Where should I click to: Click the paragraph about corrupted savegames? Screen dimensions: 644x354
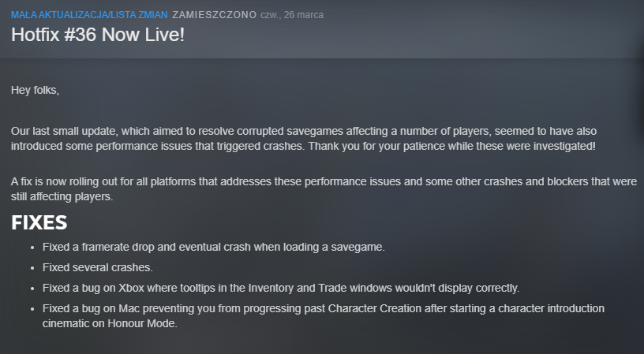point(316,138)
